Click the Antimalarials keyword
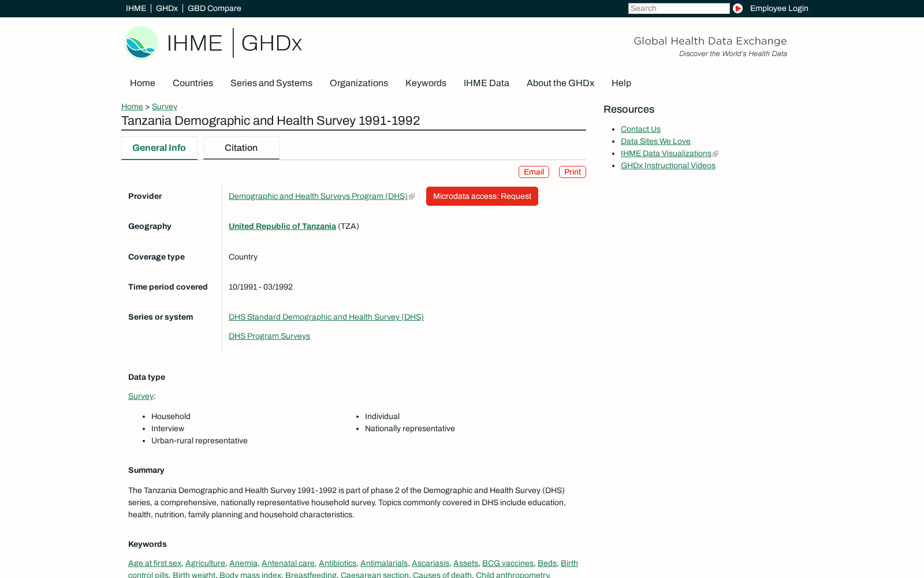This screenshot has height=578, width=924. tap(384, 563)
